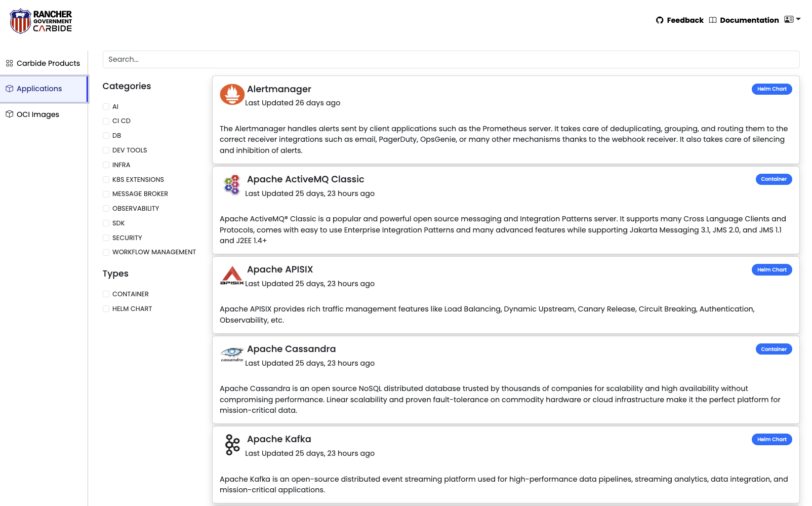Check the MESSAGE BROKER category

tap(106, 194)
